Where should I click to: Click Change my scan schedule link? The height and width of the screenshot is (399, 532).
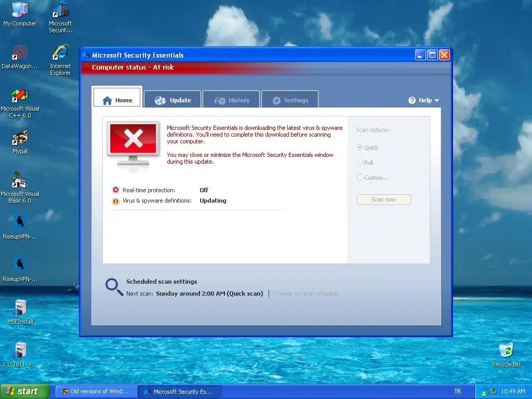pos(305,294)
